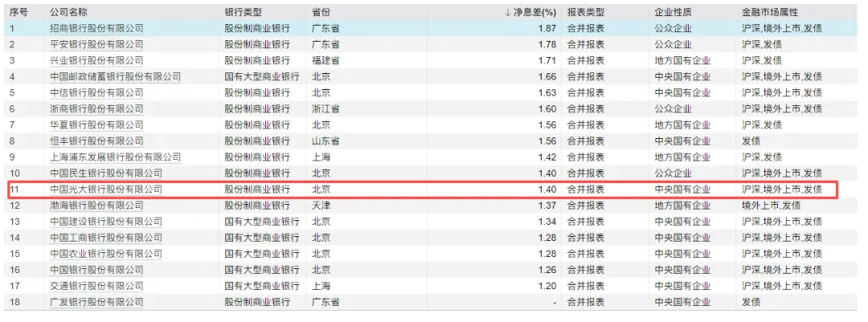Click 公众企业 in the 招商银行 row
Screen dimensions: 868x322
point(674,28)
